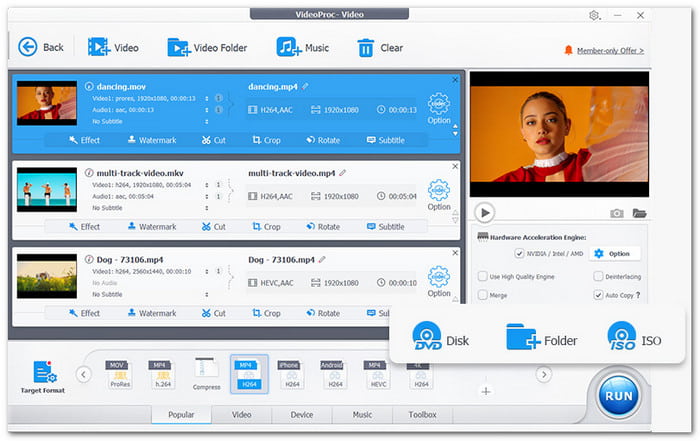Add a Video Folder

click(x=207, y=47)
